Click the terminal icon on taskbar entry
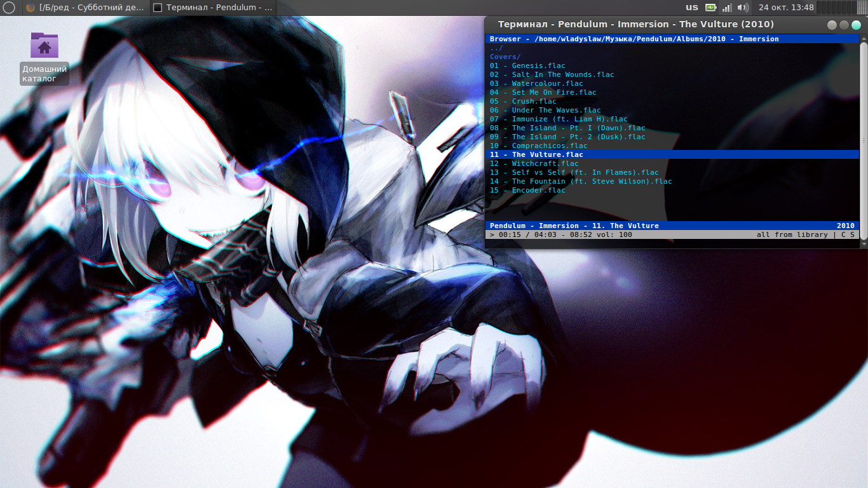Image resolution: width=868 pixels, height=488 pixels. click(158, 8)
